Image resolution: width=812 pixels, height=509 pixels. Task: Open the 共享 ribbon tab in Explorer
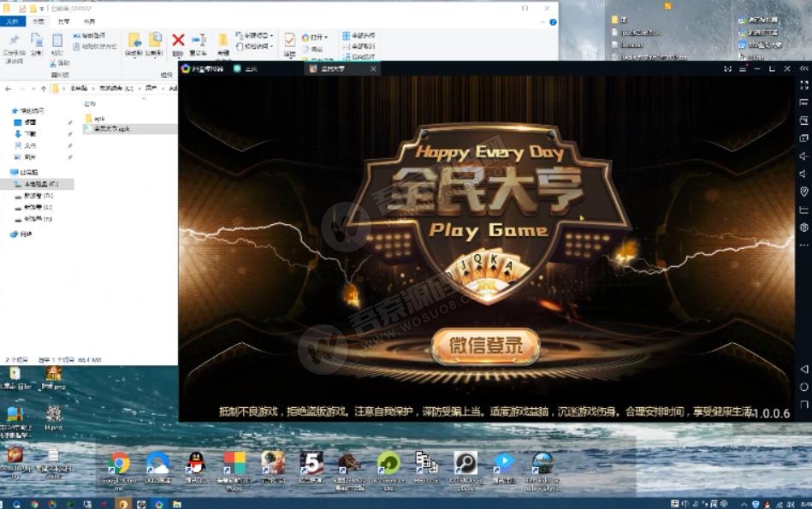64,21
